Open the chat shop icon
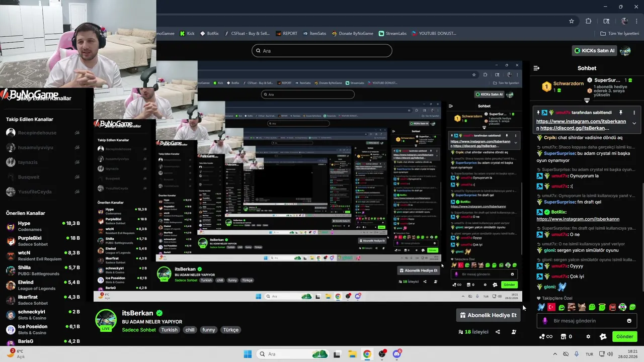 click(x=563, y=336)
